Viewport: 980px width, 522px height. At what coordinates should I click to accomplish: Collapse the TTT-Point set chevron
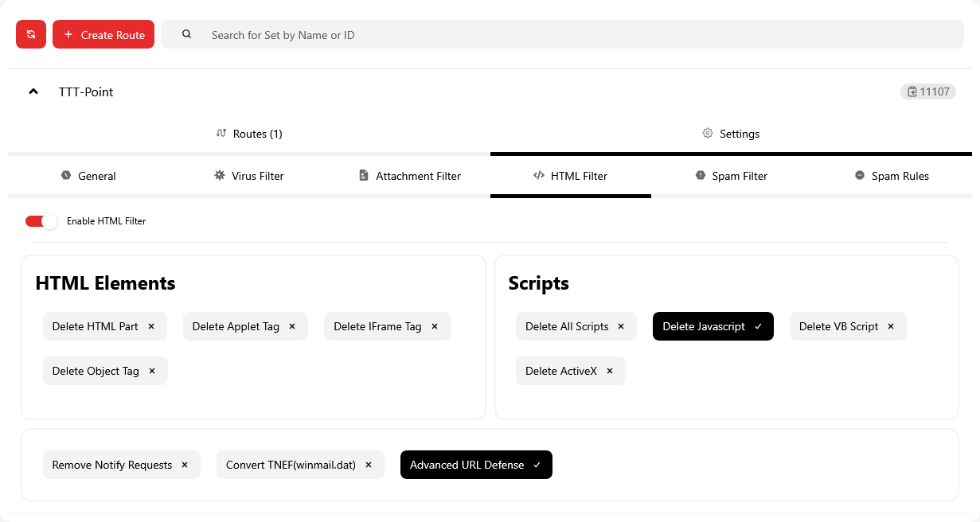pos(33,92)
